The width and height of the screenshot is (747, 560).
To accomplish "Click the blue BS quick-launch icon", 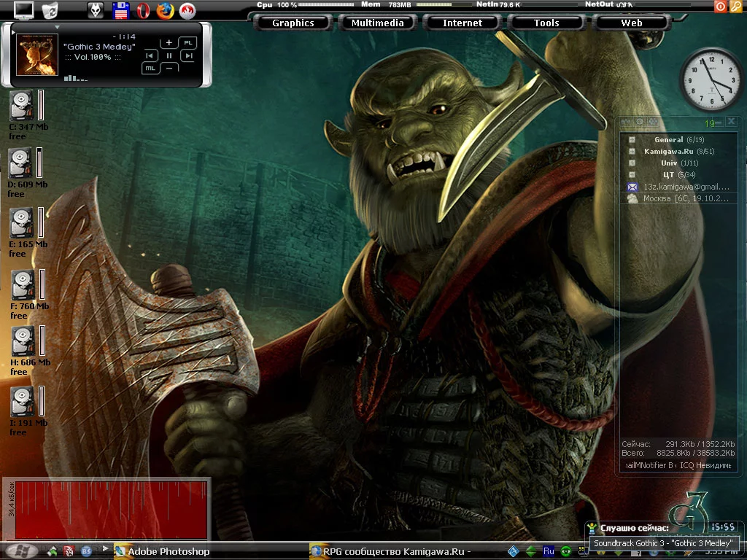I will [86, 551].
